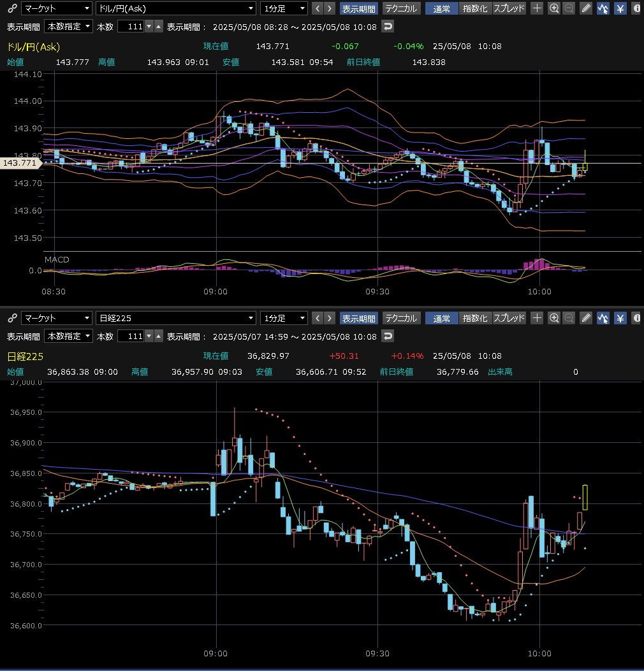The image size is (644, 671).
Task: Click the 日経225 low value 36,606.71
Action: (x=317, y=372)
